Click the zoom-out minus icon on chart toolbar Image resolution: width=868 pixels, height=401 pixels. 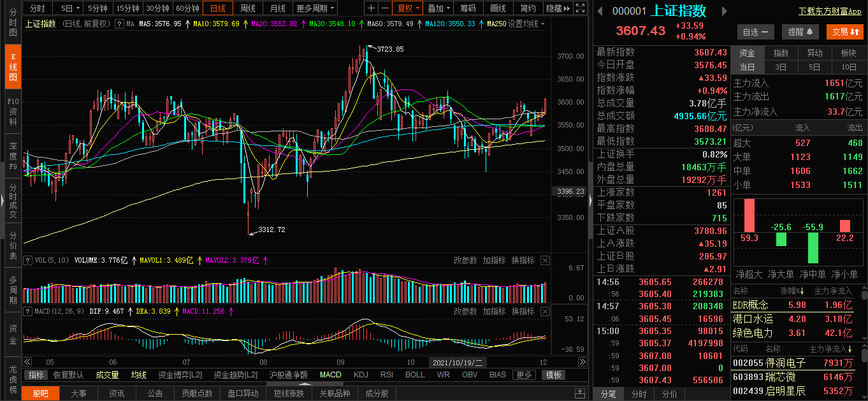coord(384,8)
